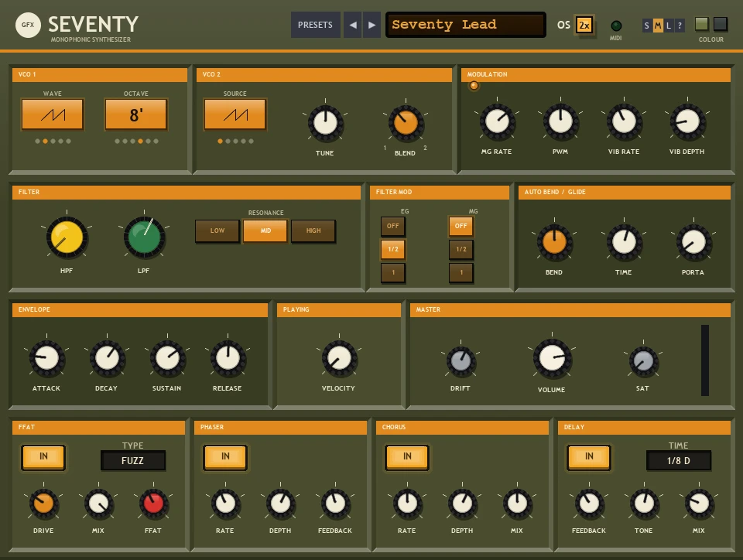
Task: Click the envelope RELEASE knob
Action: pos(228,358)
